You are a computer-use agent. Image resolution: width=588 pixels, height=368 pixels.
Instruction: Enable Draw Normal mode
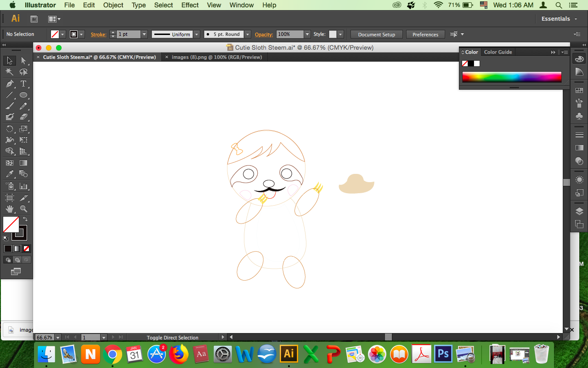coord(8,260)
